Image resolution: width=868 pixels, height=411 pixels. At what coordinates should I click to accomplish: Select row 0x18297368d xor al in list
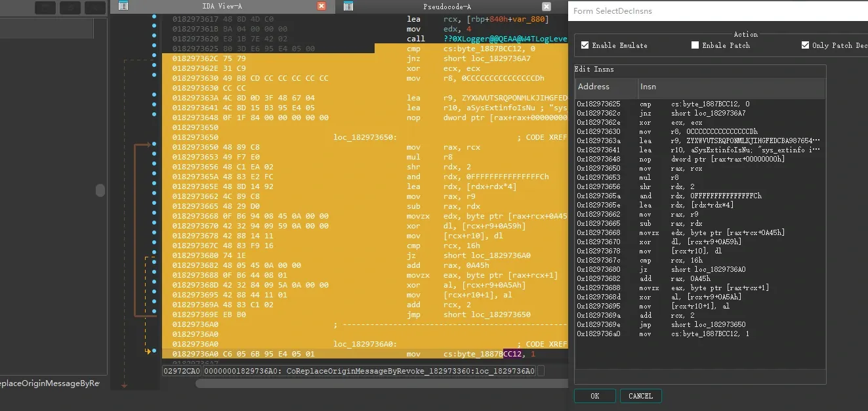coord(699,297)
